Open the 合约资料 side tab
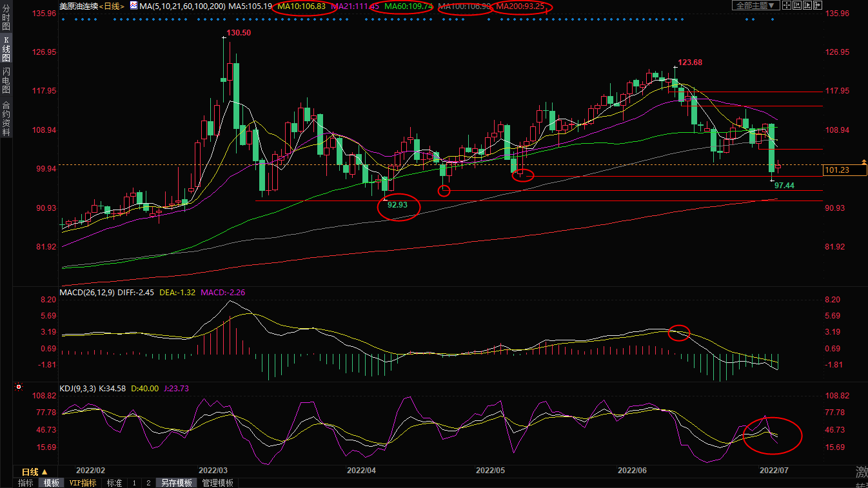Image resolution: width=868 pixels, height=488 pixels. (6, 119)
